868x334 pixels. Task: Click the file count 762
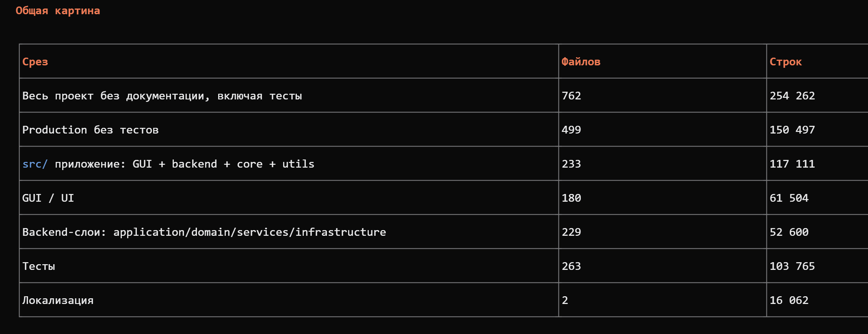coord(571,96)
